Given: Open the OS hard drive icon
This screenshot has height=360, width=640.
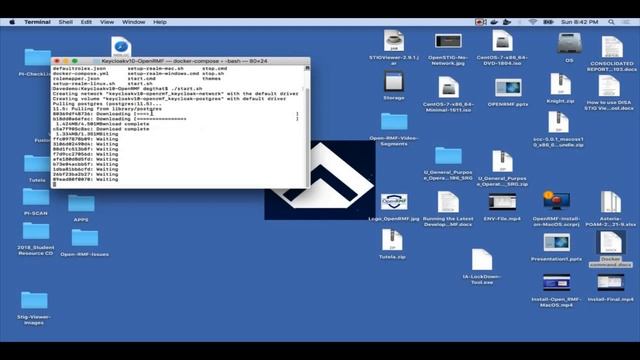Looking at the screenshot, I should (x=569, y=43).
